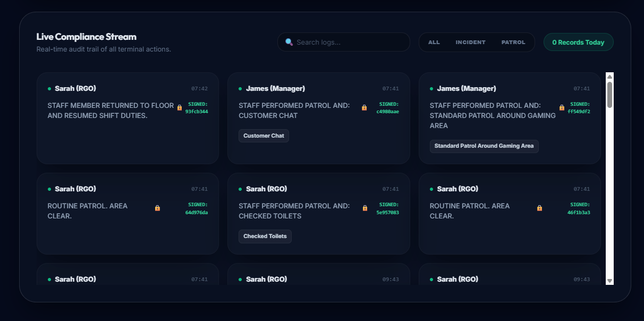
Task: Click lock icon beside signature 46f1b3a3
Action: click(x=539, y=208)
